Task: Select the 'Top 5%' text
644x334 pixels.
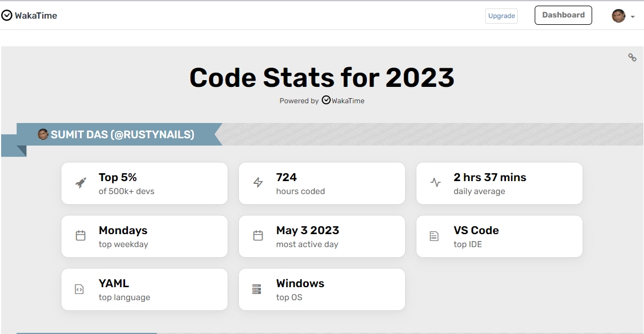Action: click(118, 177)
